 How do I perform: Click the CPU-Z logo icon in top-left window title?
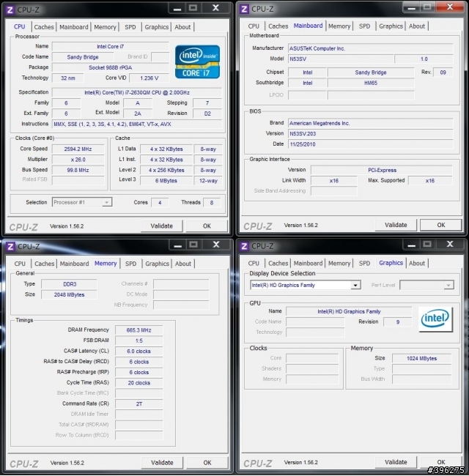click(10, 10)
